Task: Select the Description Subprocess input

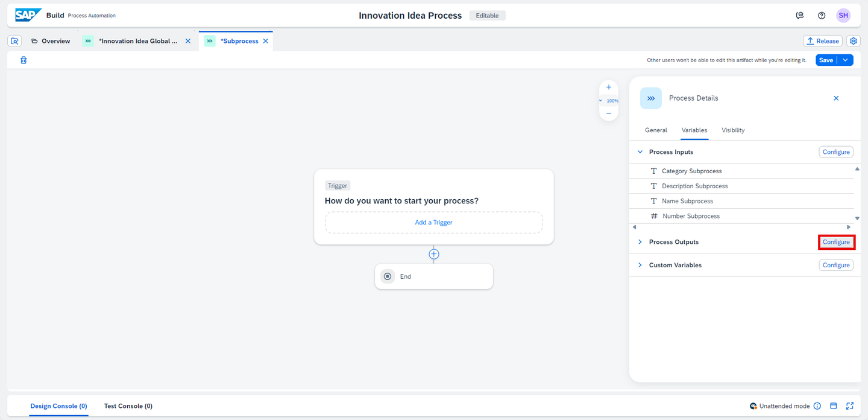Action: (x=741, y=186)
